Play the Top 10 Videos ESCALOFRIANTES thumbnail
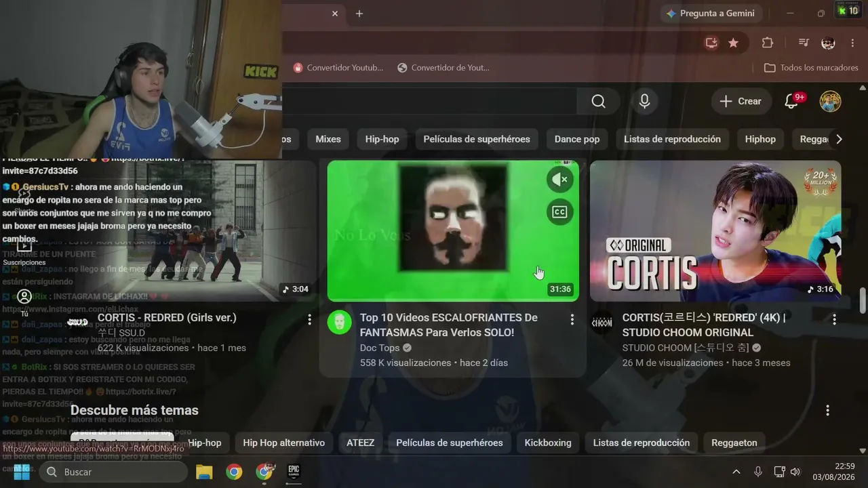Image resolution: width=868 pixels, height=488 pixels. click(x=453, y=230)
